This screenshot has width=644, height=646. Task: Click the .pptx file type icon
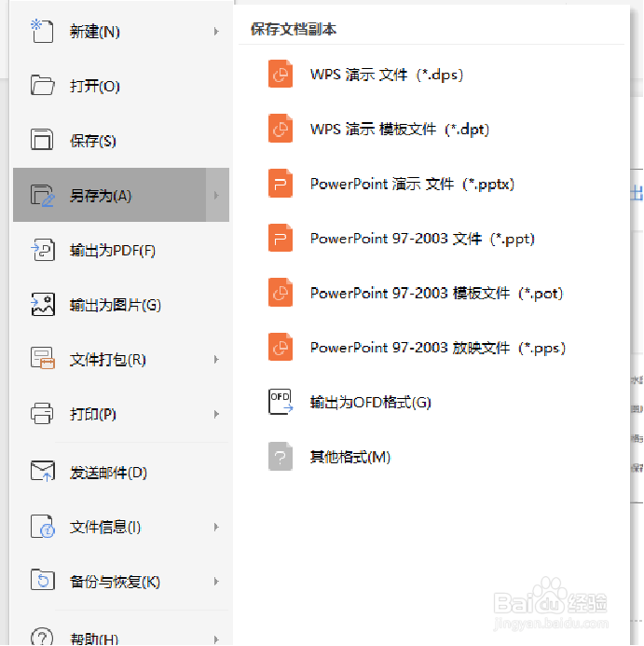coord(281,183)
